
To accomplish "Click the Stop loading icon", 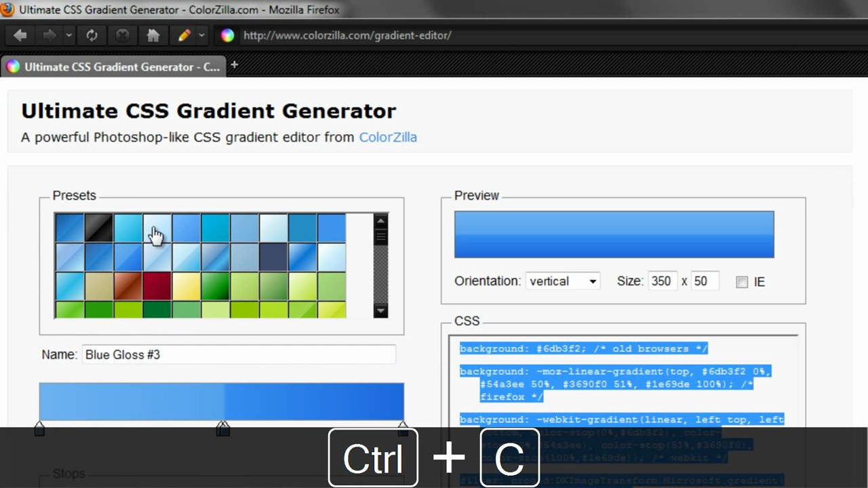I will pos(123,35).
